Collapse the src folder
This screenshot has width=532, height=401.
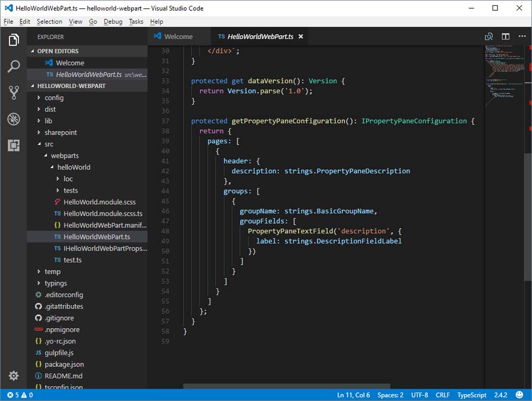coord(48,144)
